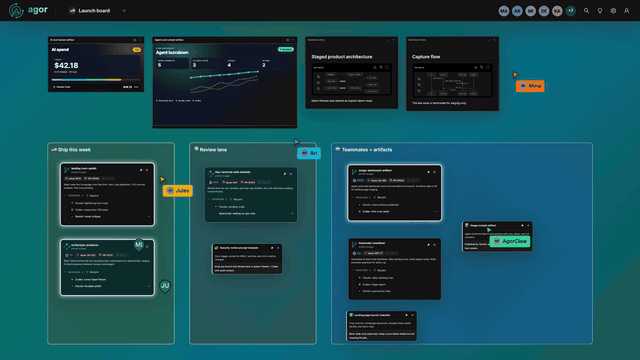
Task: Click the Teammates + artifacts zone title
Action: (x=367, y=150)
